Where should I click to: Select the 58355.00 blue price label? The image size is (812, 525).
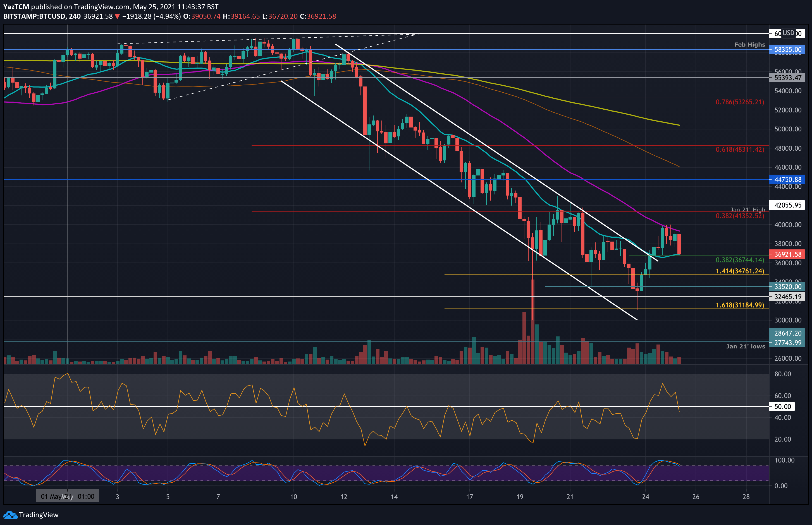[x=787, y=49]
